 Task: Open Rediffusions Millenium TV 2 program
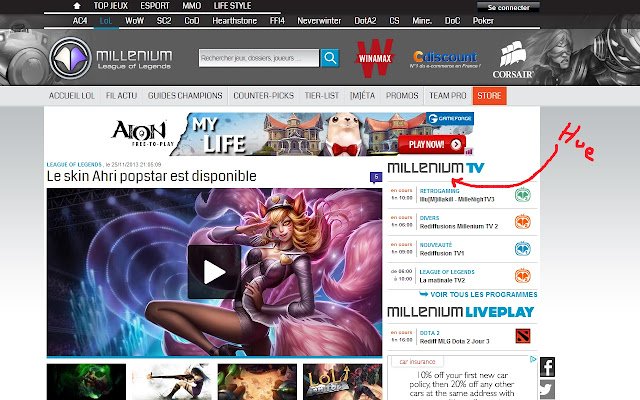459,227
